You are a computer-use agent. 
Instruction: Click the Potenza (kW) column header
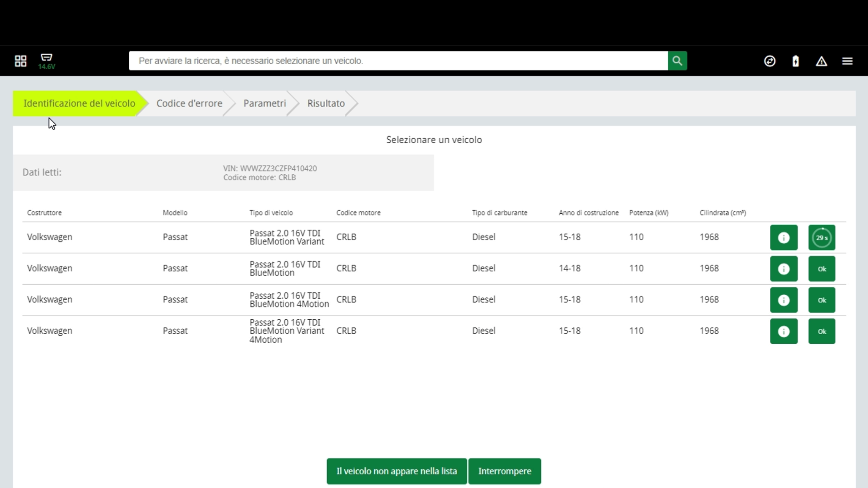tap(648, 212)
